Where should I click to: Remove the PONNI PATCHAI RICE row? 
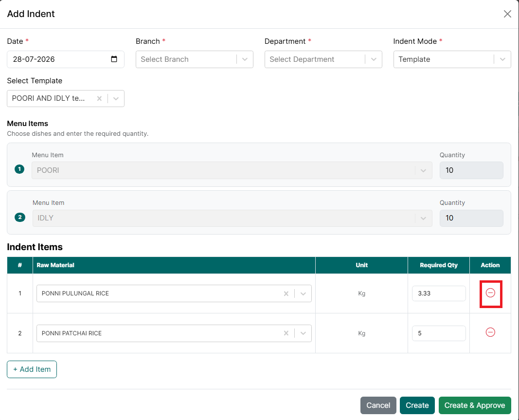click(x=490, y=332)
